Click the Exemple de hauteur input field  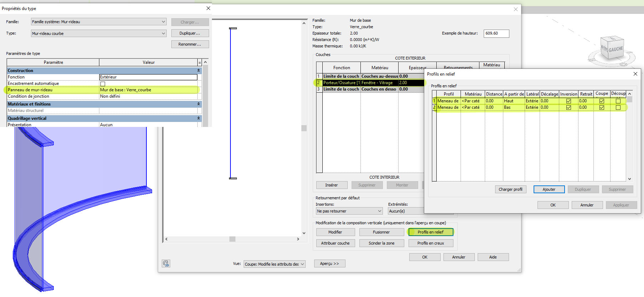pos(496,34)
